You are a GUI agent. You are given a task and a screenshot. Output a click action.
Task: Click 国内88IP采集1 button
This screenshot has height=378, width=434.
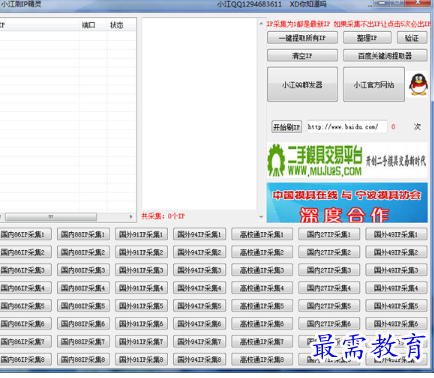[83, 234]
